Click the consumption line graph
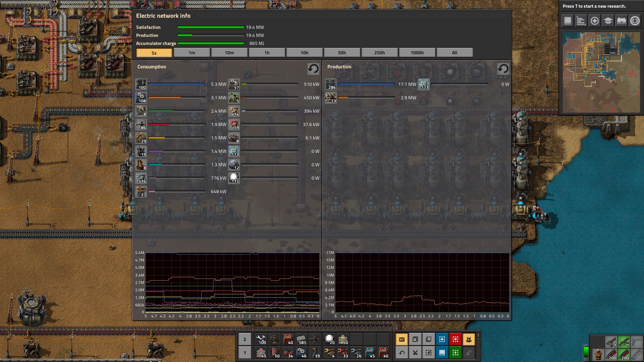This screenshot has width=644, height=362. coord(232,283)
